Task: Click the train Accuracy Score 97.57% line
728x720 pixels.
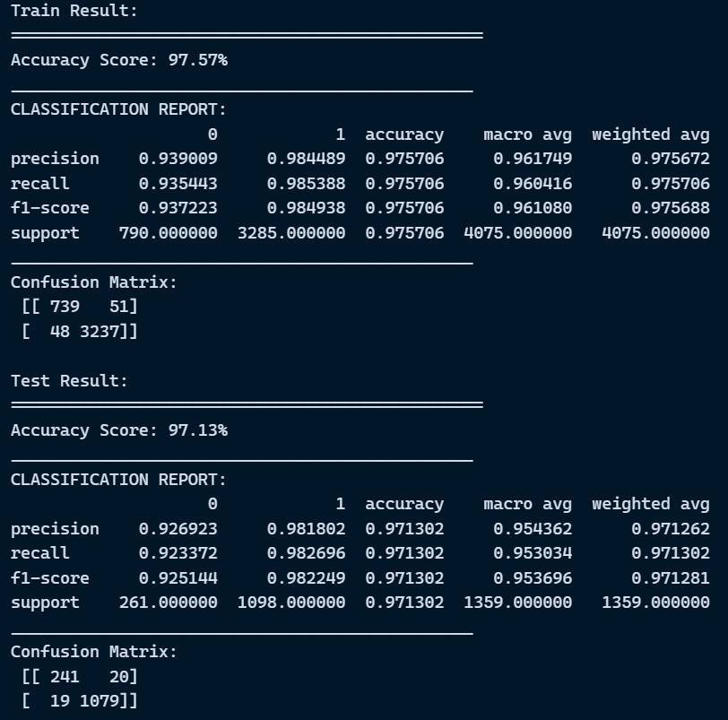Action: [119, 60]
